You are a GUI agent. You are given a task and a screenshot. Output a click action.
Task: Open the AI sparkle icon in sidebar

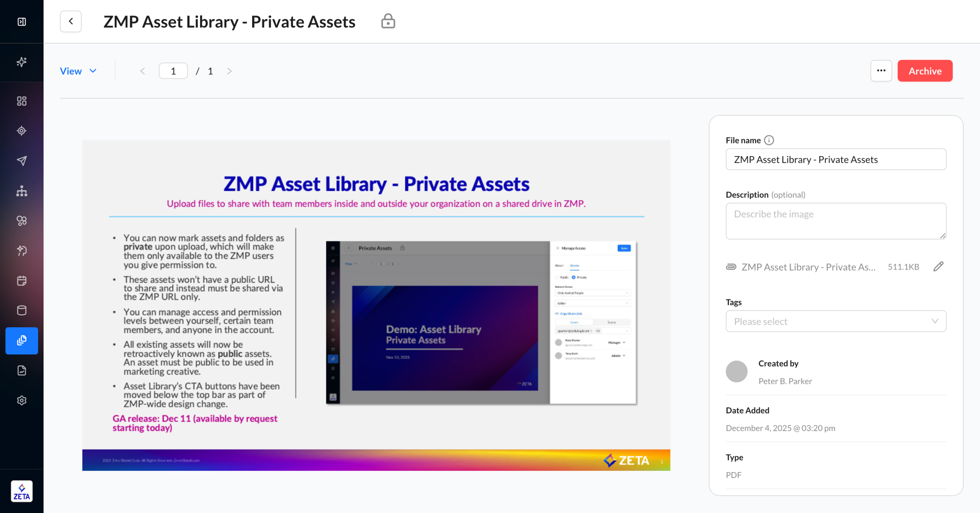pos(21,62)
